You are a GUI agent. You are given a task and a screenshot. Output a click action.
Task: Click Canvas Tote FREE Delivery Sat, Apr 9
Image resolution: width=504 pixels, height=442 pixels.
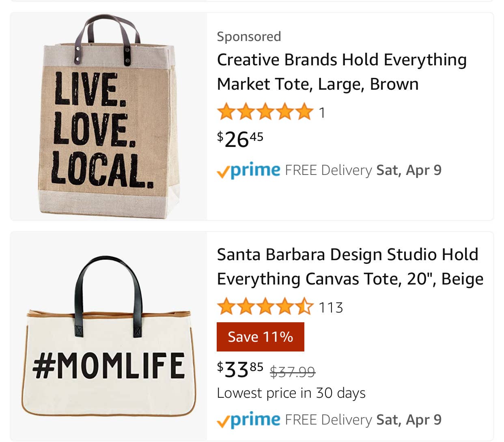click(363, 419)
